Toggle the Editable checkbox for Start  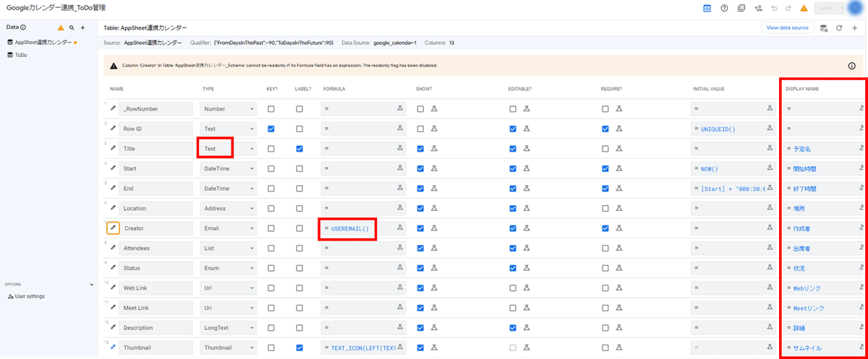click(513, 168)
